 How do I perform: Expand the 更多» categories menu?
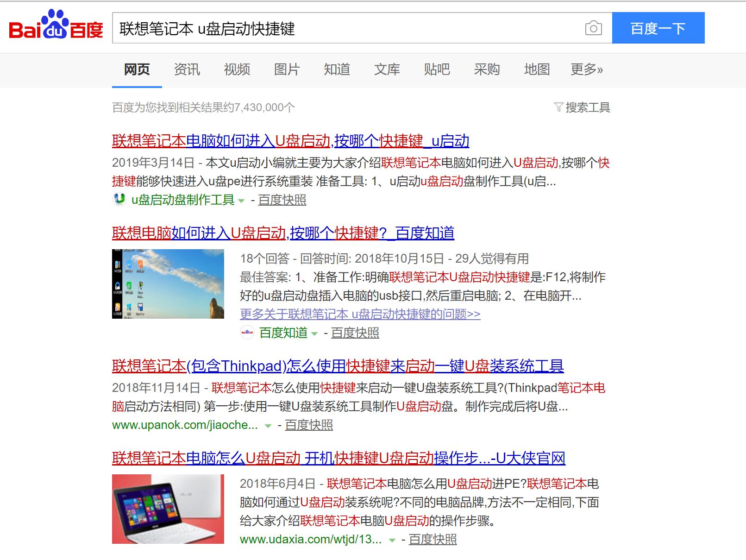coord(587,69)
